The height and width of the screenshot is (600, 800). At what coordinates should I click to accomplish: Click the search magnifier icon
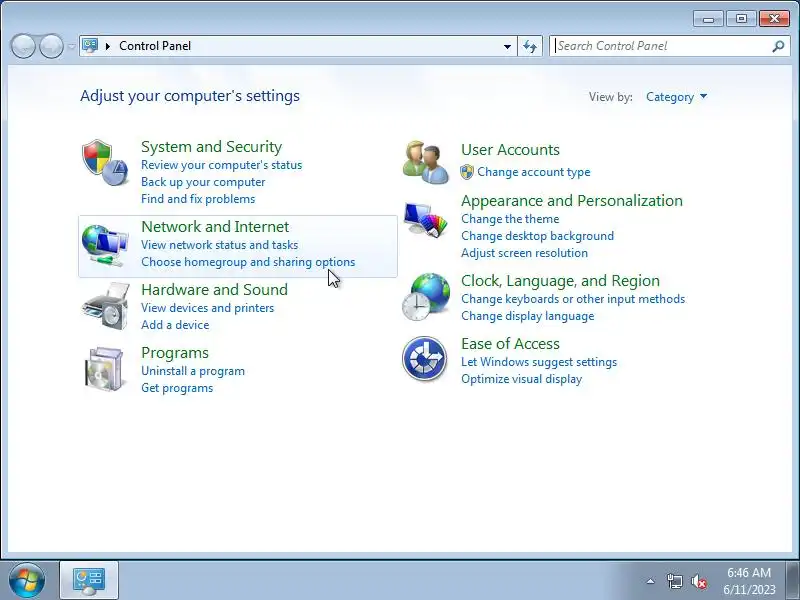tap(778, 46)
